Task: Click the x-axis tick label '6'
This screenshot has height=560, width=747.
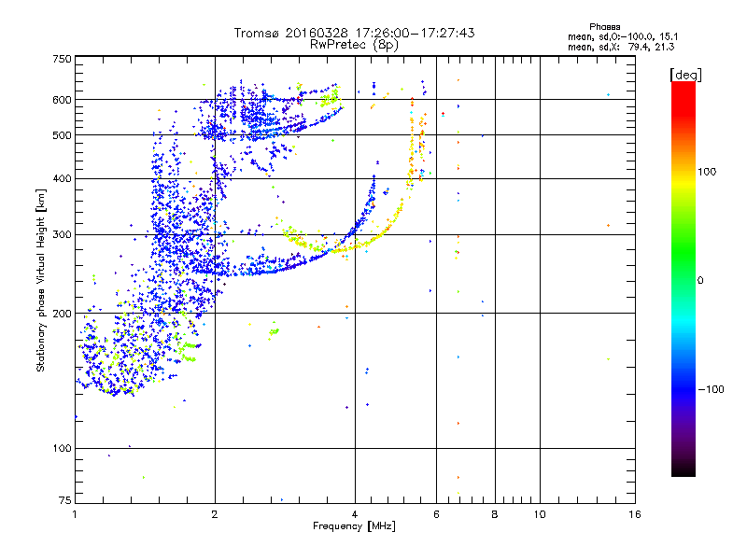Action: [x=436, y=514]
